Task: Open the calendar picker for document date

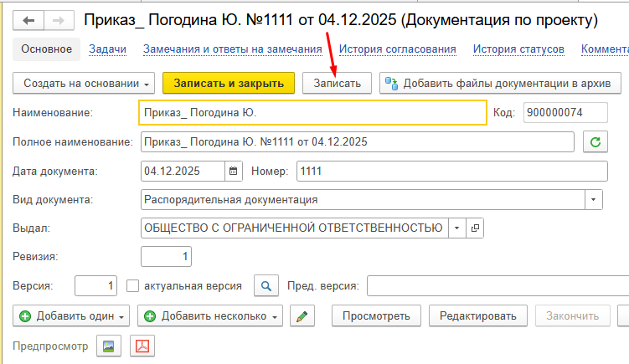Action: click(x=233, y=171)
